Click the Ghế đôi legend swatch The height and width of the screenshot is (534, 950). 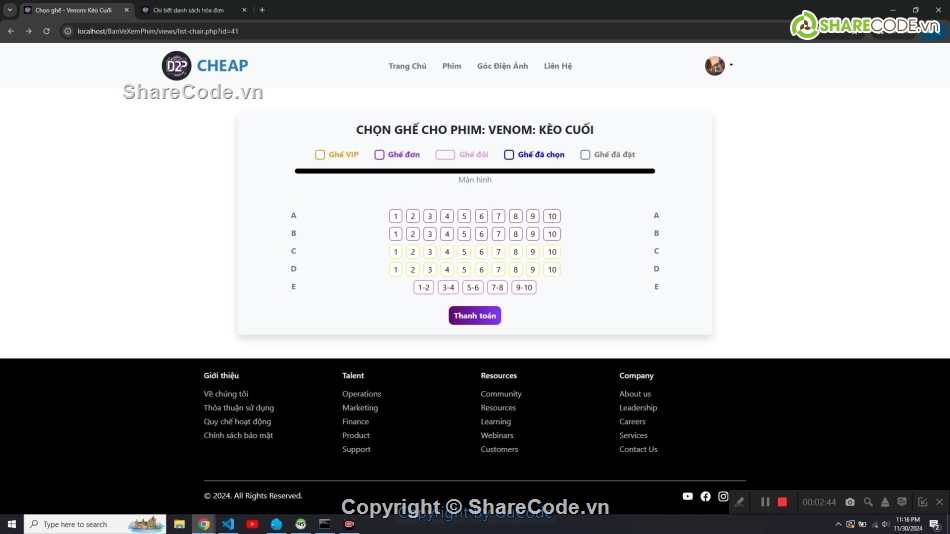[x=445, y=155]
